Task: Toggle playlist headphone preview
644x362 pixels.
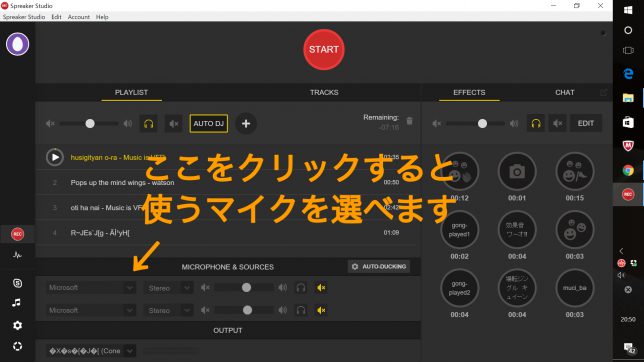Action: 149,123
